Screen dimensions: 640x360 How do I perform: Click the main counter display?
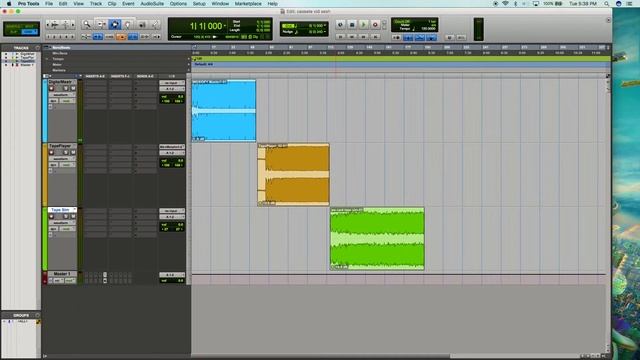tap(207, 26)
